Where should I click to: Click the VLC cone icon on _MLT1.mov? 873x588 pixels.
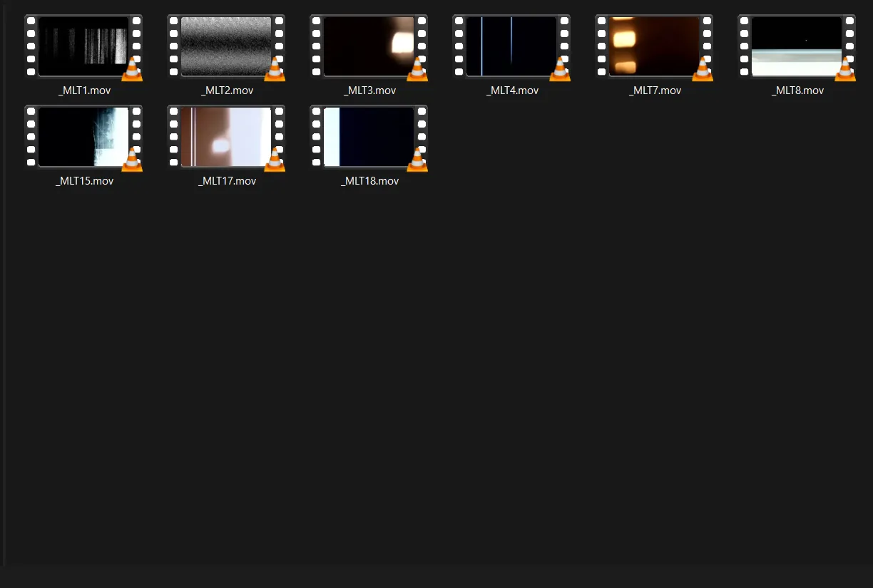pos(132,71)
